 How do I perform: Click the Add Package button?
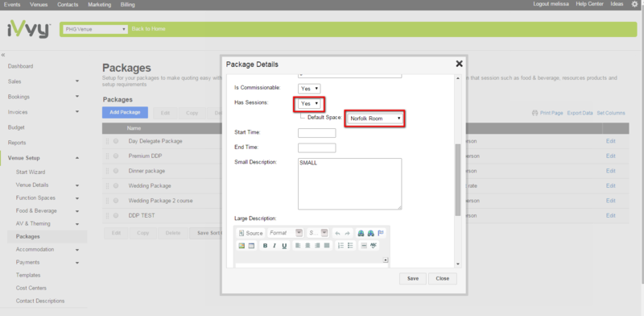[125, 112]
